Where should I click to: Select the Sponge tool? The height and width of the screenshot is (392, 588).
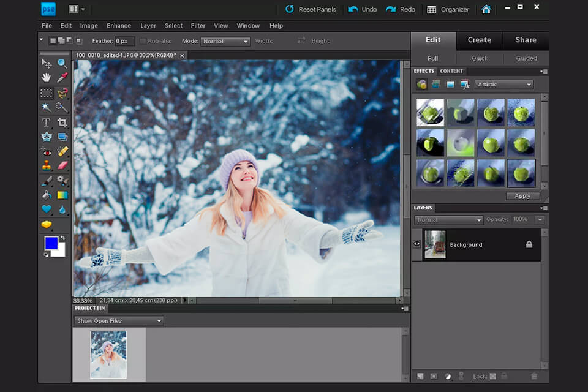pyautogui.click(x=47, y=225)
